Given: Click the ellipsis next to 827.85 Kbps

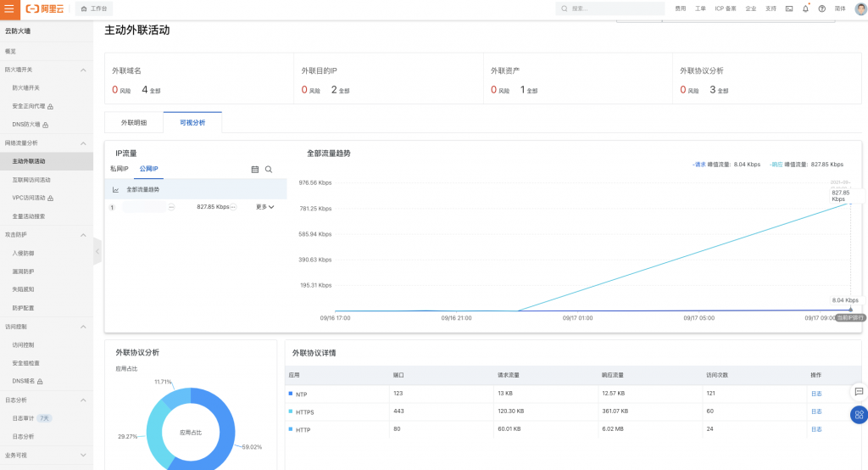Looking at the screenshot, I should (x=234, y=207).
